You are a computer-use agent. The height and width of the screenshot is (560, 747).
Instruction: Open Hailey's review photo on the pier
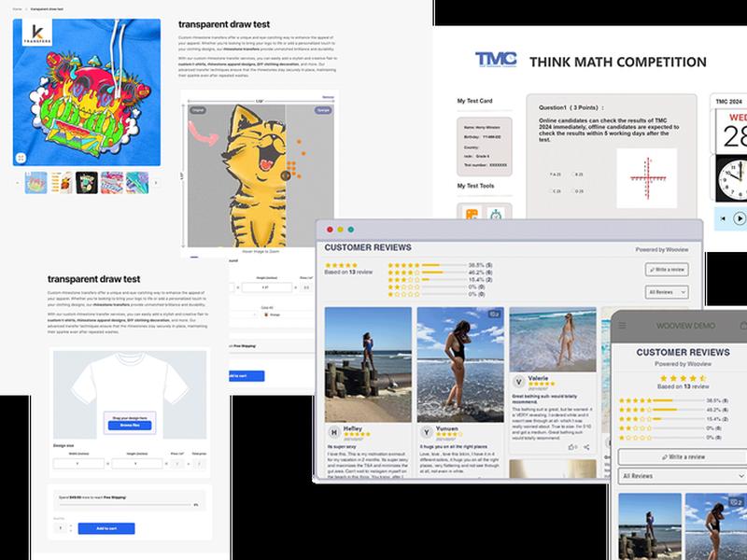pos(368,365)
